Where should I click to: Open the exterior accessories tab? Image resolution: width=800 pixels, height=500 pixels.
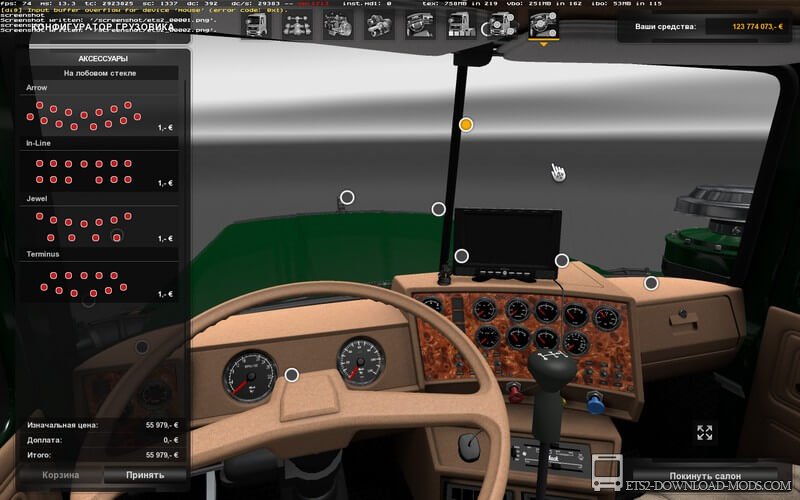pos(502,26)
